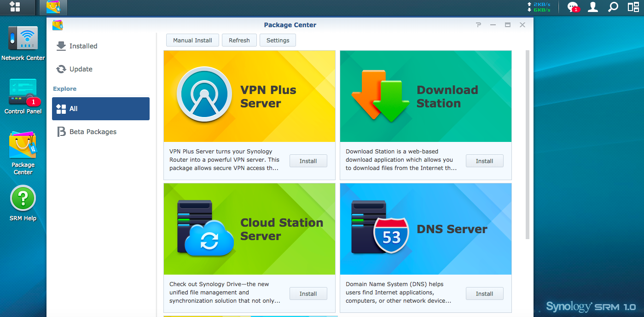The height and width of the screenshot is (317, 644).
Task: Maximize the Package Center window
Action: pos(508,25)
